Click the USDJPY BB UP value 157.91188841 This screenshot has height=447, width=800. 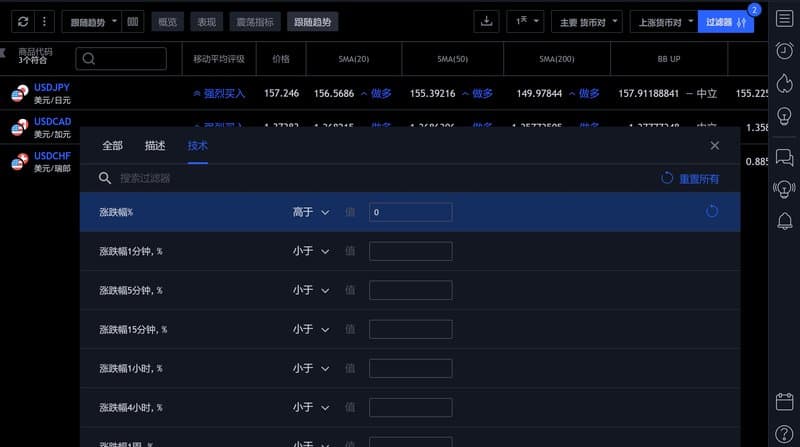648,93
